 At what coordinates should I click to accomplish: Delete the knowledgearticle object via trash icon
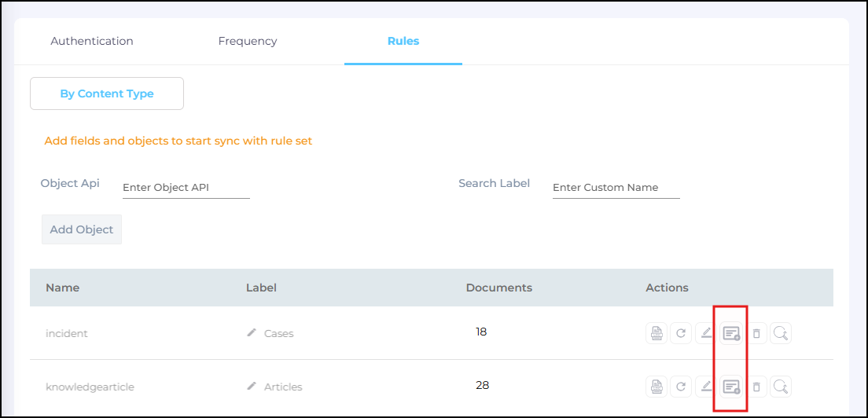(756, 387)
